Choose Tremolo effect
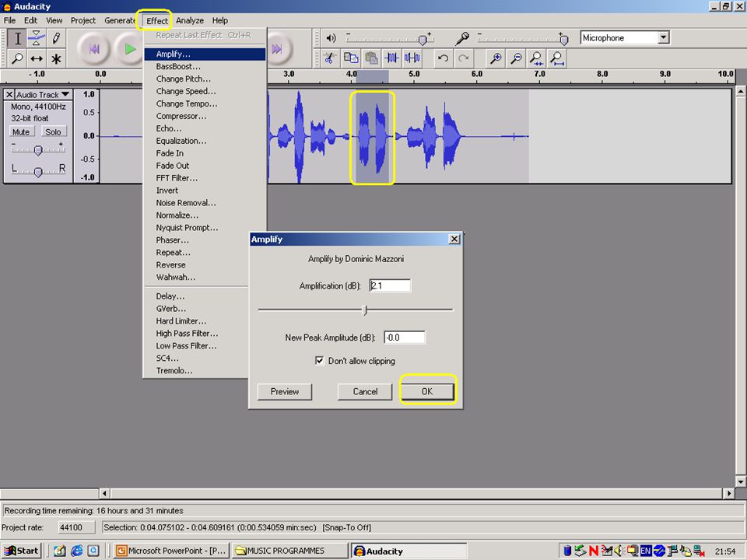The image size is (747, 560). 196,370
